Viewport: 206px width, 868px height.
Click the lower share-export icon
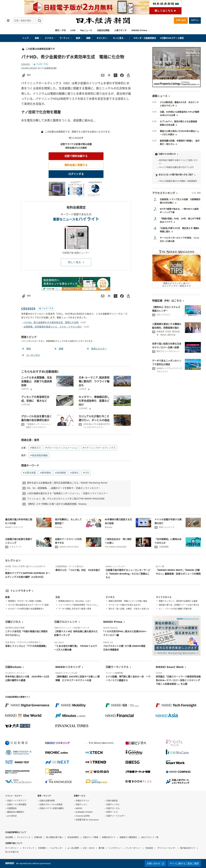click(x=128, y=296)
